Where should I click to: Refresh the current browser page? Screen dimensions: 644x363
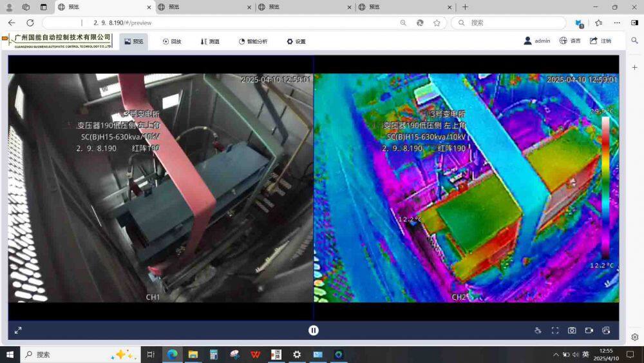(30, 23)
